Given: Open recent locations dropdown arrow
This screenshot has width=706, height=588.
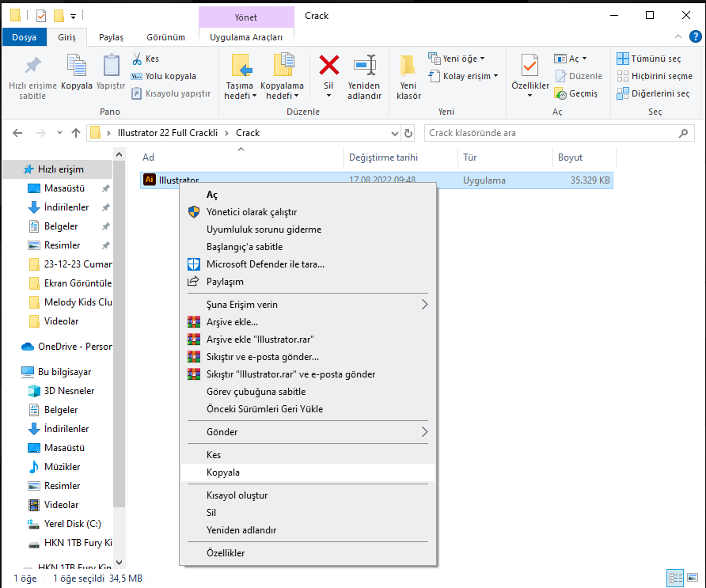Looking at the screenshot, I should tap(59, 133).
